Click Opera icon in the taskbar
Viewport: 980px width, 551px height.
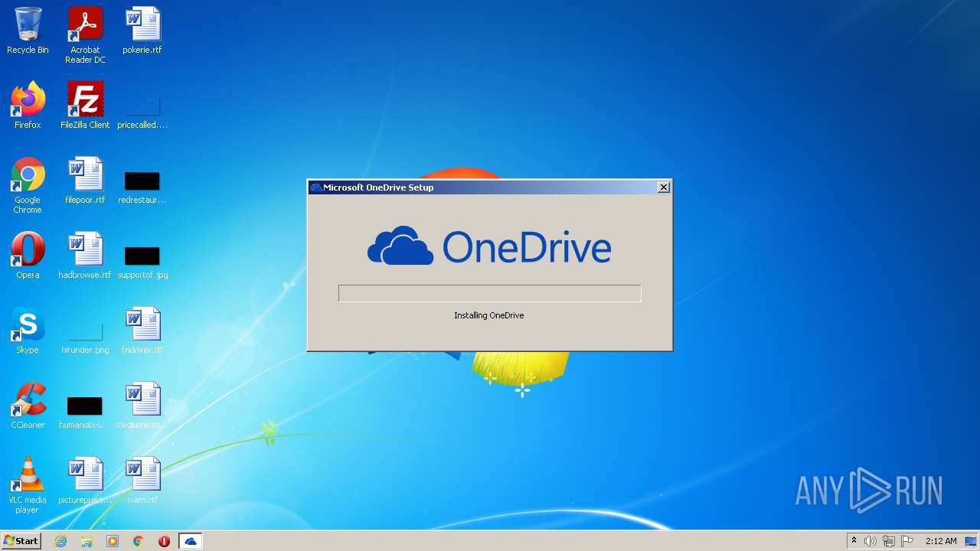tap(164, 541)
